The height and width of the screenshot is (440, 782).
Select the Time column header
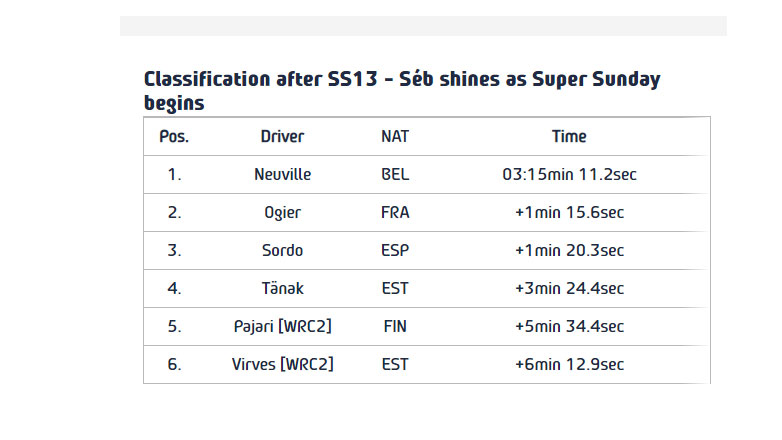[569, 136]
